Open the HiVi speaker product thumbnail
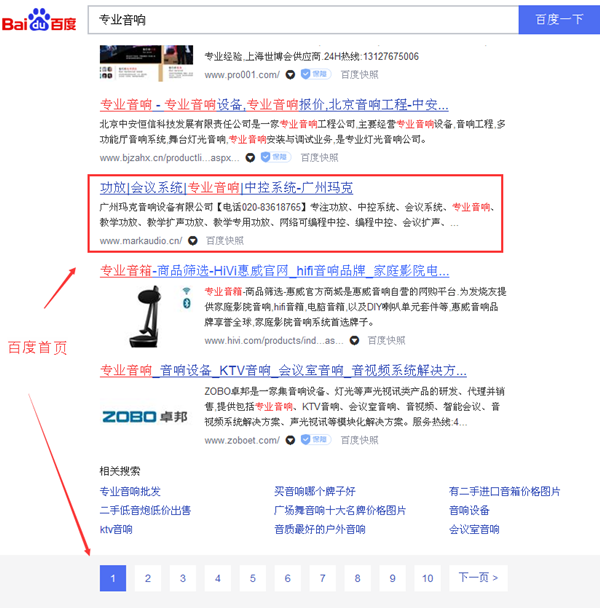Screen dimensions: 600x608 [149, 308]
